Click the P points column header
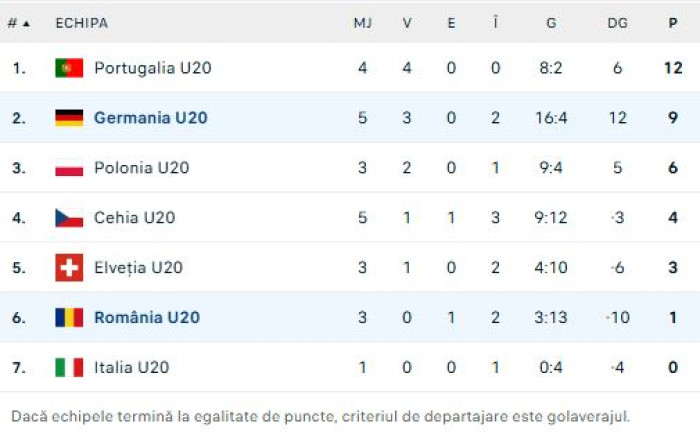The height and width of the screenshot is (433, 700). click(673, 23)
